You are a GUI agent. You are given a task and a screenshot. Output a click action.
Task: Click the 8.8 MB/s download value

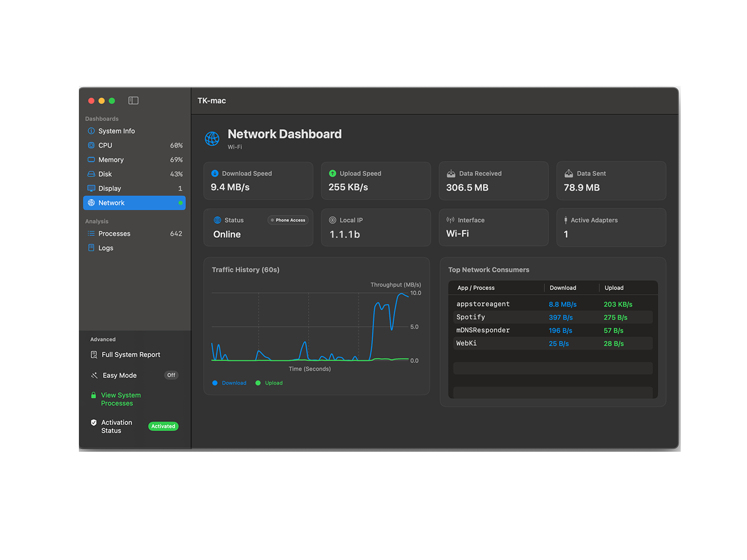pyautogui.click(x=563, y=304)
